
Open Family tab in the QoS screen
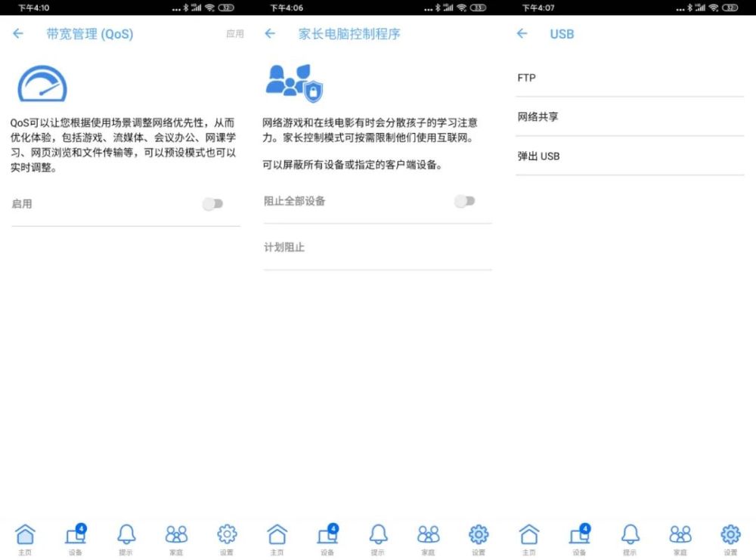(x=176, y=540)
